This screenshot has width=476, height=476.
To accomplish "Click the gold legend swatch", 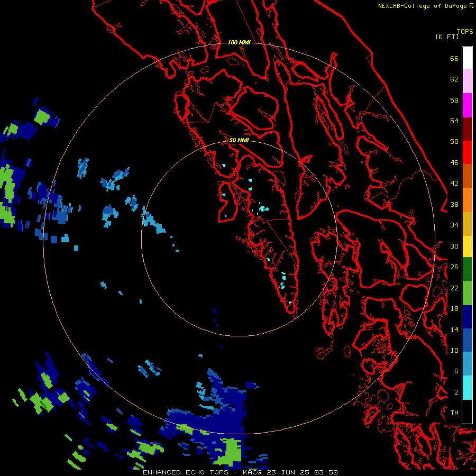I will point(467,224).
